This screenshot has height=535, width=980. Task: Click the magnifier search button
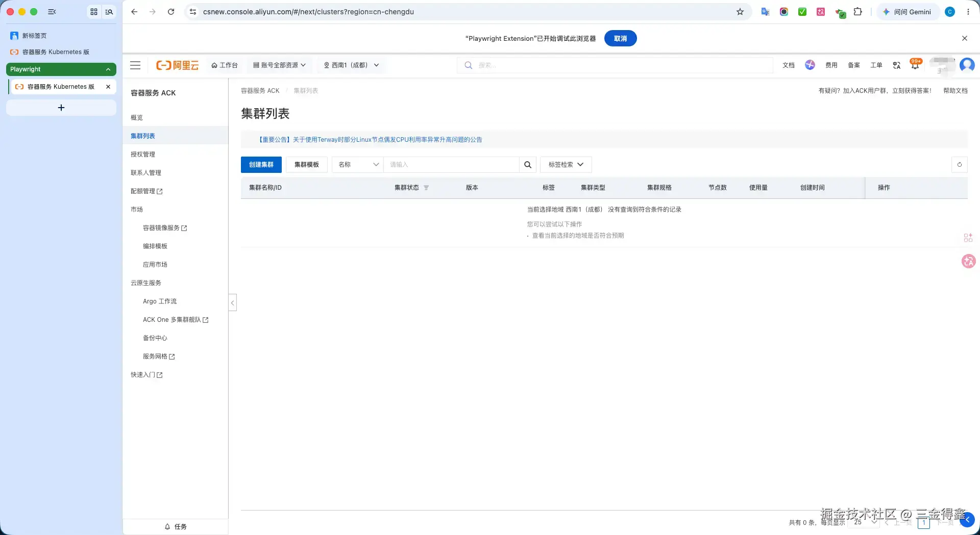coord(528,165)
